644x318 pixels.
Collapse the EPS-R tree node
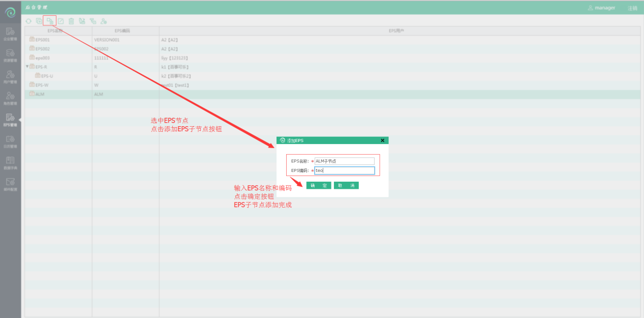pos(27,67)
